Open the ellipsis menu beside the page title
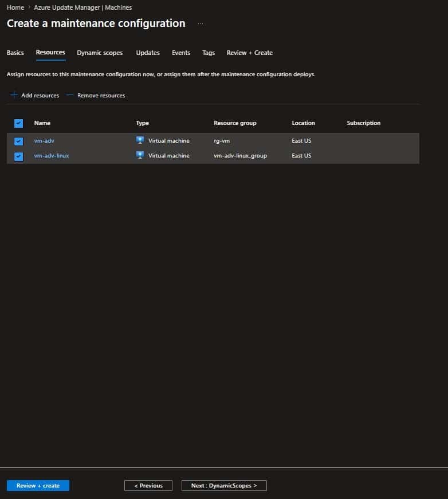448x499 pixels. (x=201, y=23)
